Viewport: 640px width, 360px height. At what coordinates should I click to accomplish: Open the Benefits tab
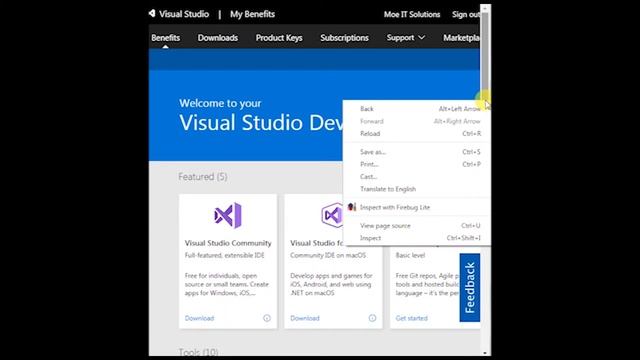coord(165,38)
